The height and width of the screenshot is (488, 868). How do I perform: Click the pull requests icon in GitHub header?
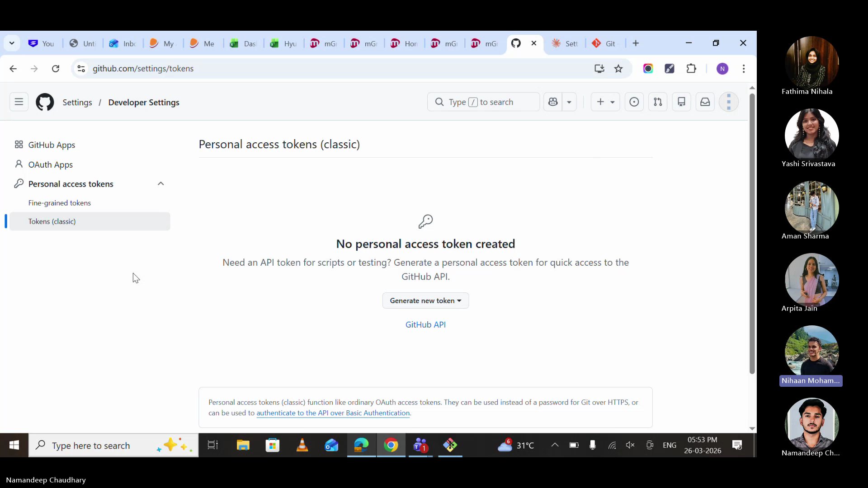pos(658,102)
